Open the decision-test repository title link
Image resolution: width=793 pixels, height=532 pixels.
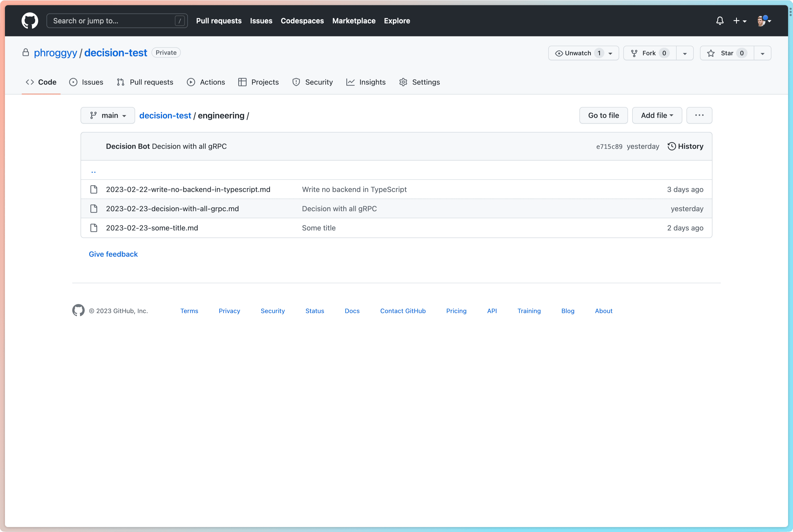tap(116, 52)
